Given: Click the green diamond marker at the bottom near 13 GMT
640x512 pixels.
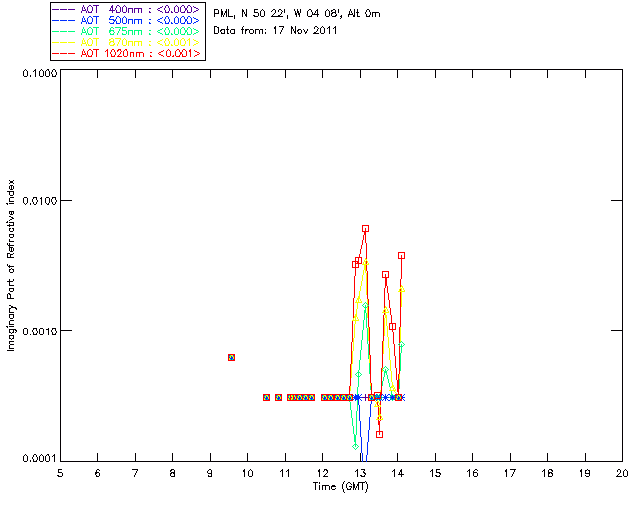Looking at the screenshot, I should pos(356,447).
